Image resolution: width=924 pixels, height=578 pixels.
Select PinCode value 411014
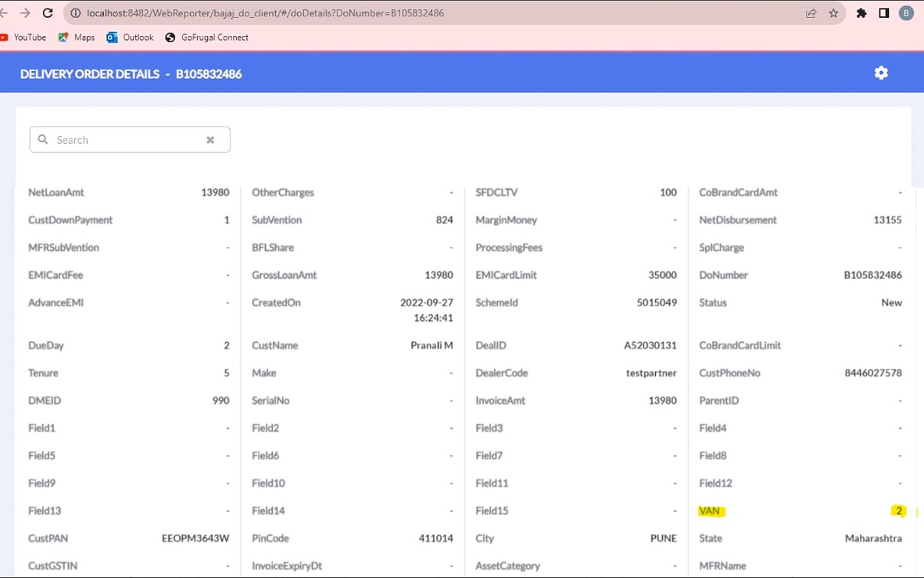[x=436, y=539]
